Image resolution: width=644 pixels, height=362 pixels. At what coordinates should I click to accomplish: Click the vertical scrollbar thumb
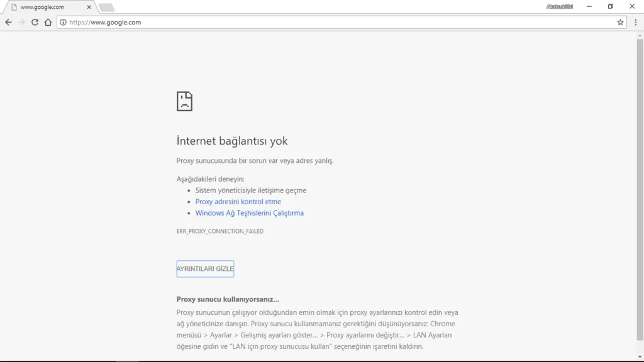(640, 190)
